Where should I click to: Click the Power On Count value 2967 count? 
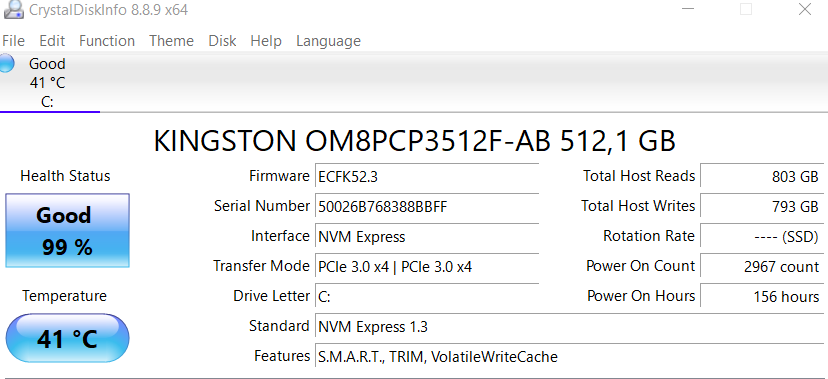(x=762, y=267)
